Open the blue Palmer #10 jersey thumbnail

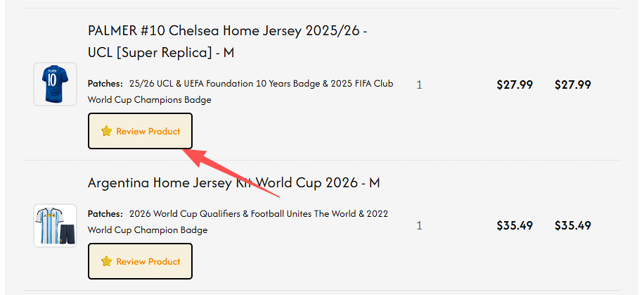55,84
